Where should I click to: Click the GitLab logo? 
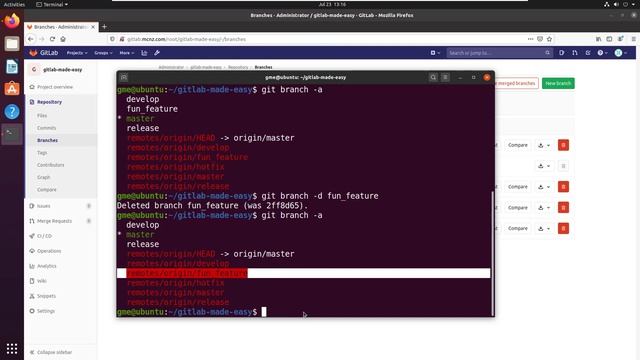[x=44, y=53]
